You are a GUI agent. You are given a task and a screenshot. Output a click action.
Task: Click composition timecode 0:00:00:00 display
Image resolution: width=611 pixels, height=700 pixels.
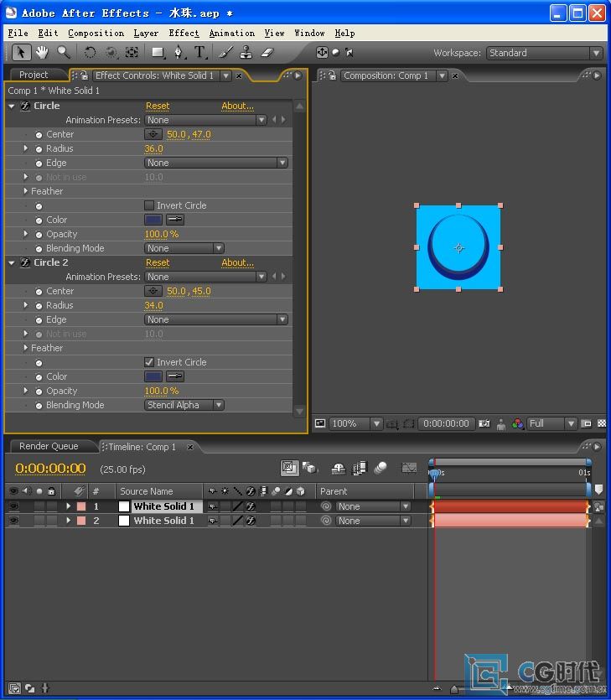(446, 423)
